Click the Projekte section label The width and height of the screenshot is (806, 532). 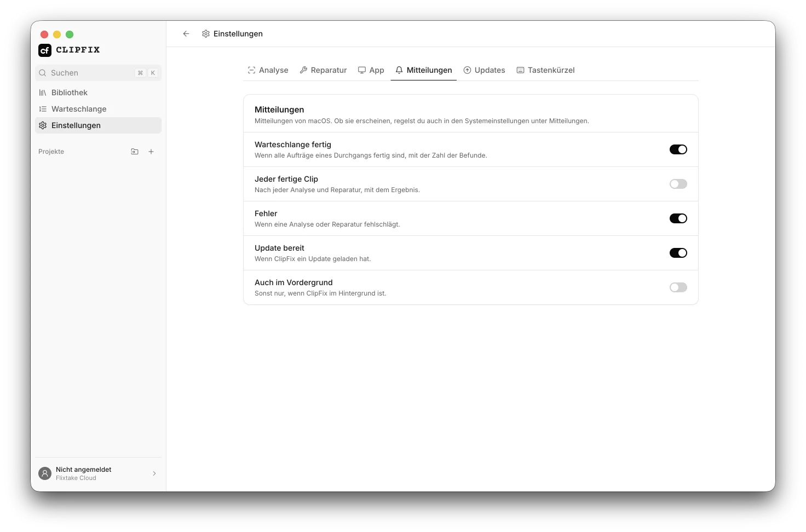pos(51,152)
